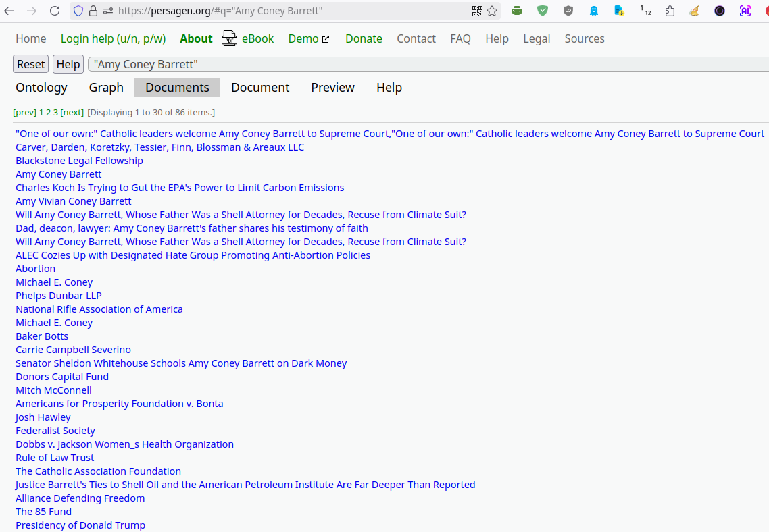This screenshot has height=532, width=769.
Task: Go to results page 2
Action: point(48,112)
